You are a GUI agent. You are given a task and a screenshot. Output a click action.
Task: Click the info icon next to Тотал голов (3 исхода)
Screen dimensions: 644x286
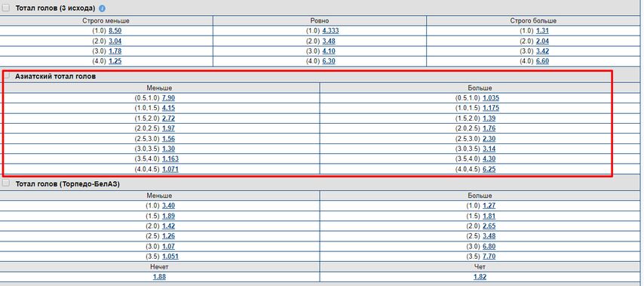coord(103,8)
